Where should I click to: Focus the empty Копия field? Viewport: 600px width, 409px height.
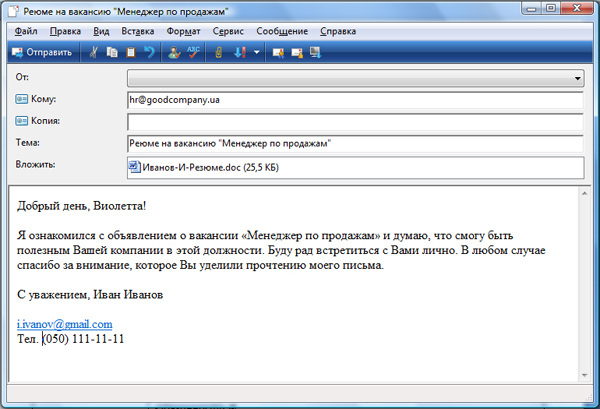[355, 122]
